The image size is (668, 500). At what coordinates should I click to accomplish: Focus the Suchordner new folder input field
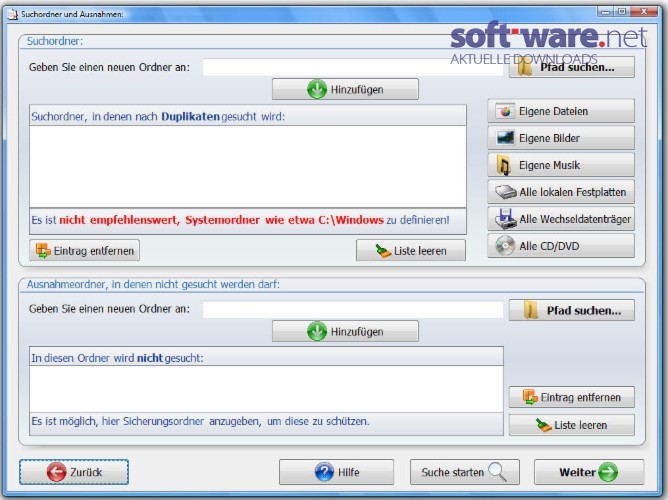pos(353,67)
